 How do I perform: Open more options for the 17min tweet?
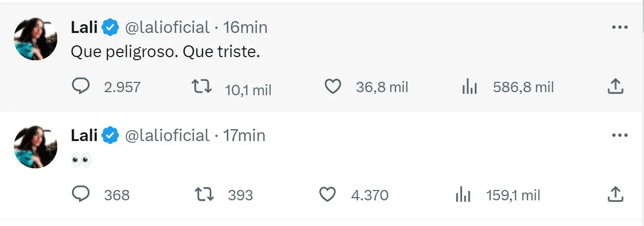tap(620, 135)
